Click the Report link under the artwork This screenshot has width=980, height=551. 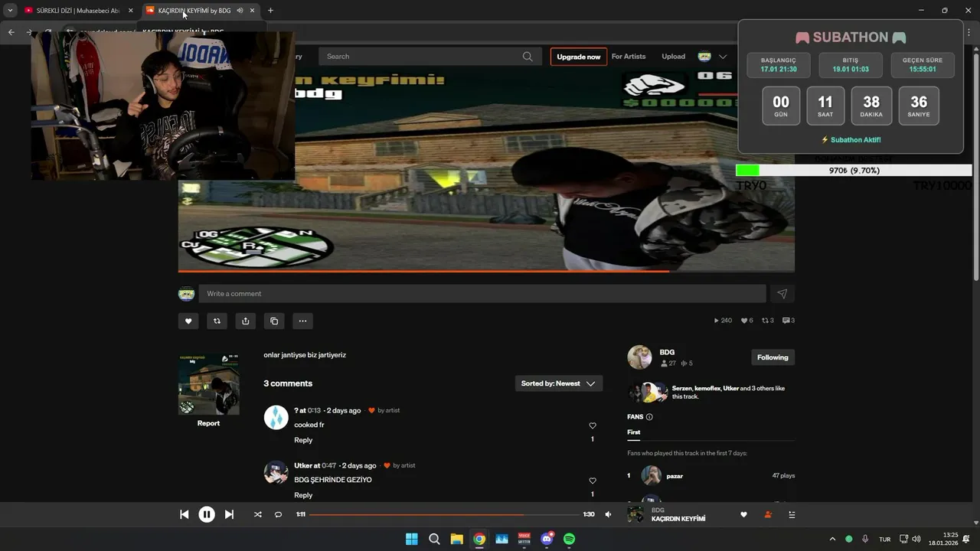pos(208,423)
